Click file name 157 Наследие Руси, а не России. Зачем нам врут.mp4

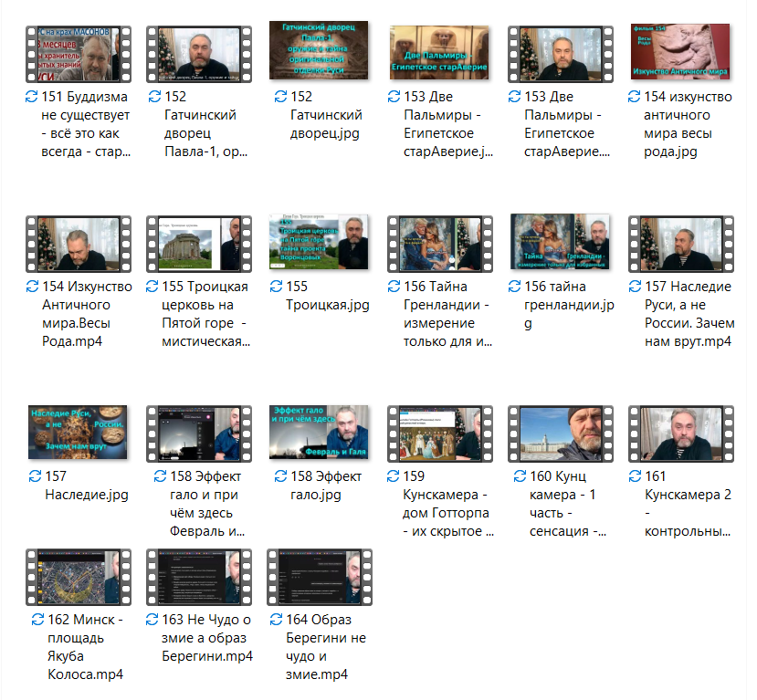690,314
